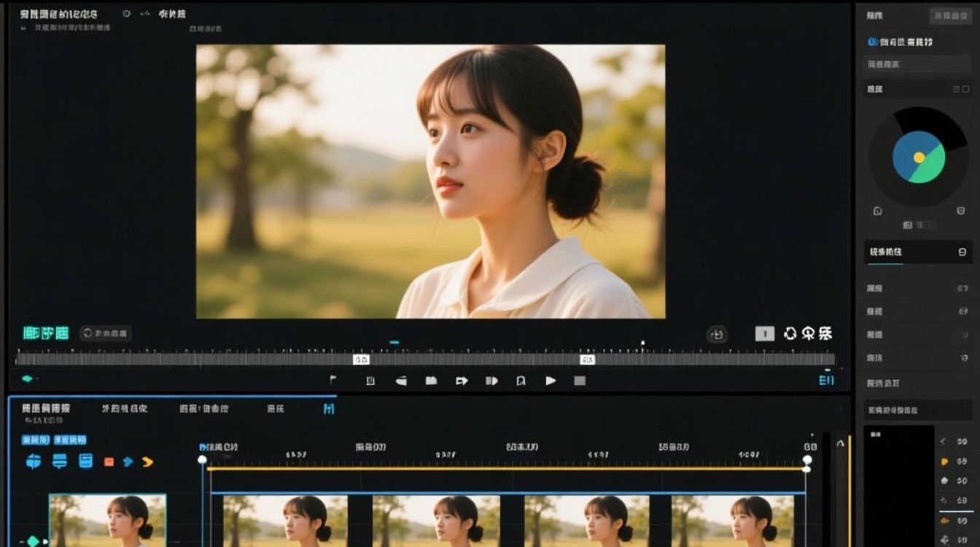Click the first blue round icon in timeline tools
980x547 pixels.
point(34,461)
